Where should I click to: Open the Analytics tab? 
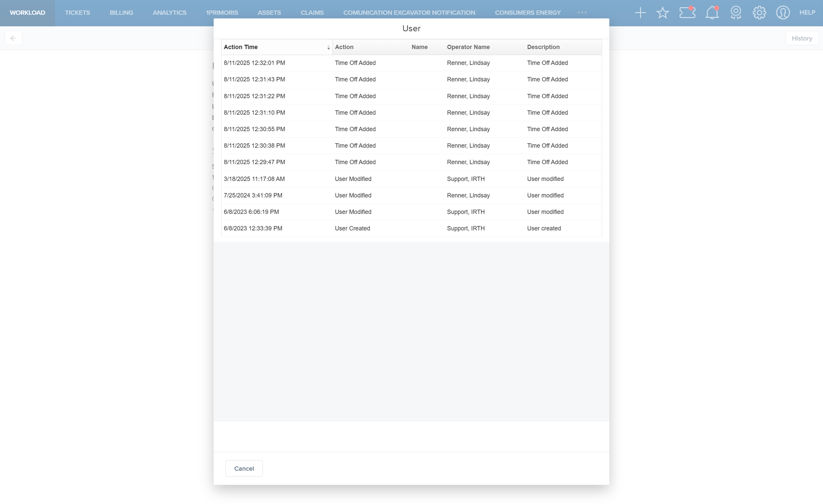169,13
